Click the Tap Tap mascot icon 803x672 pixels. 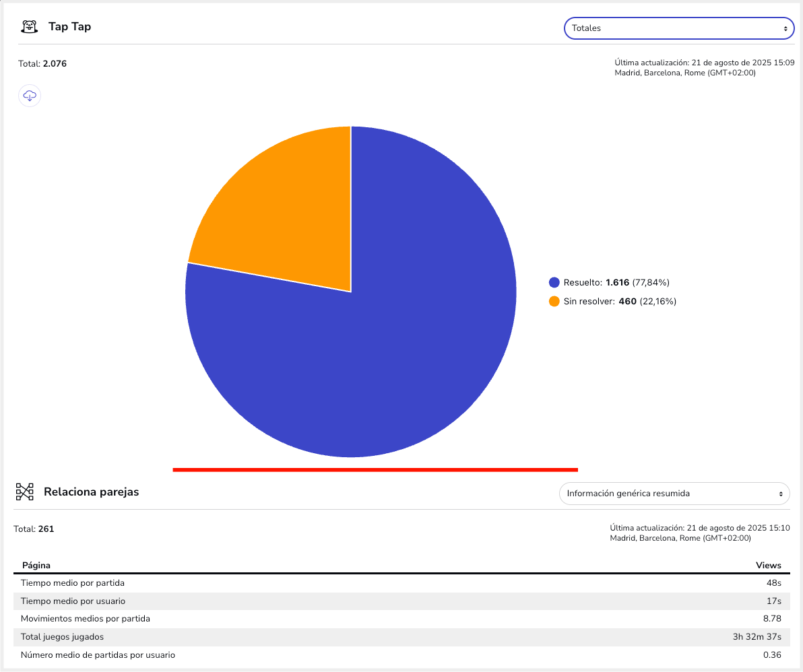29,27
